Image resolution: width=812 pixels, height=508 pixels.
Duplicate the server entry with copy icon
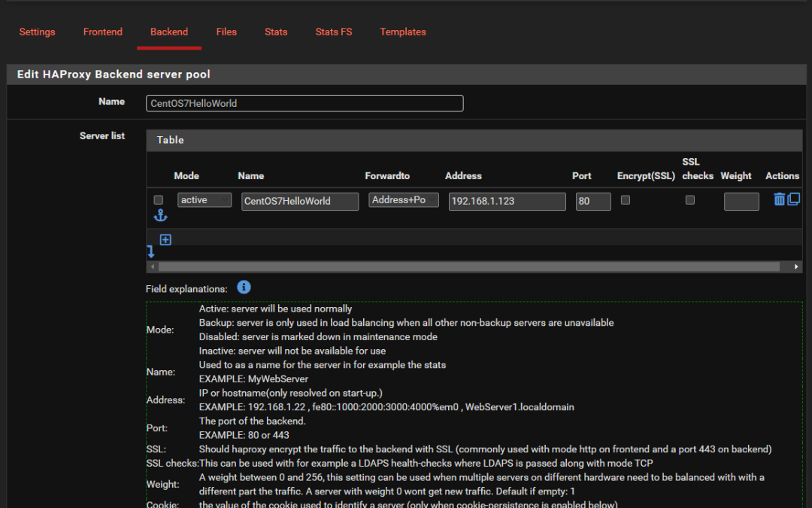point(793,199)
